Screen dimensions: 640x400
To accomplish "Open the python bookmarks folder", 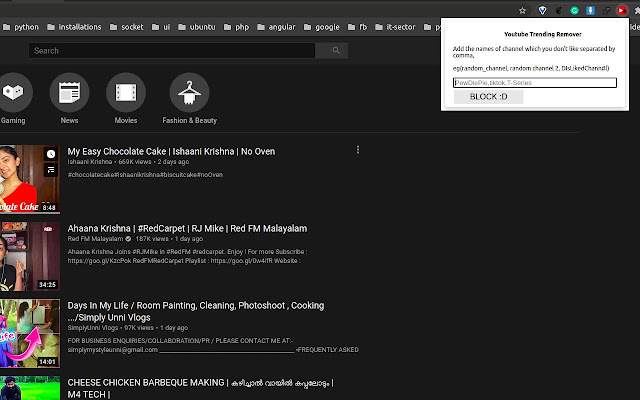I will pos(20,27).
